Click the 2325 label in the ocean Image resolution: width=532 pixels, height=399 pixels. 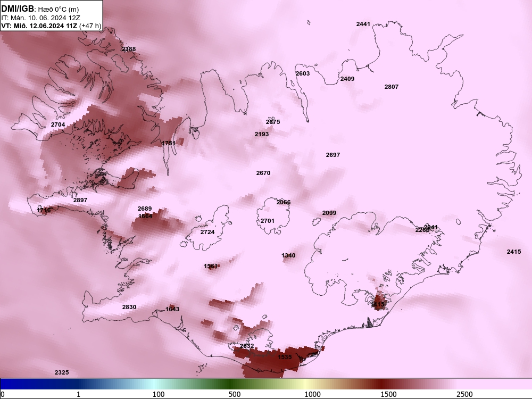tap(62, 372)
